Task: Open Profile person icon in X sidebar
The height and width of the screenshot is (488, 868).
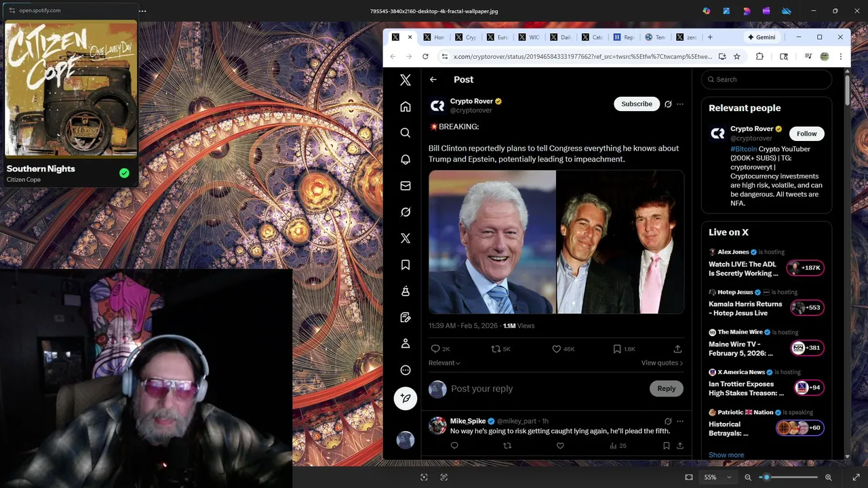Action: (406, 344)
